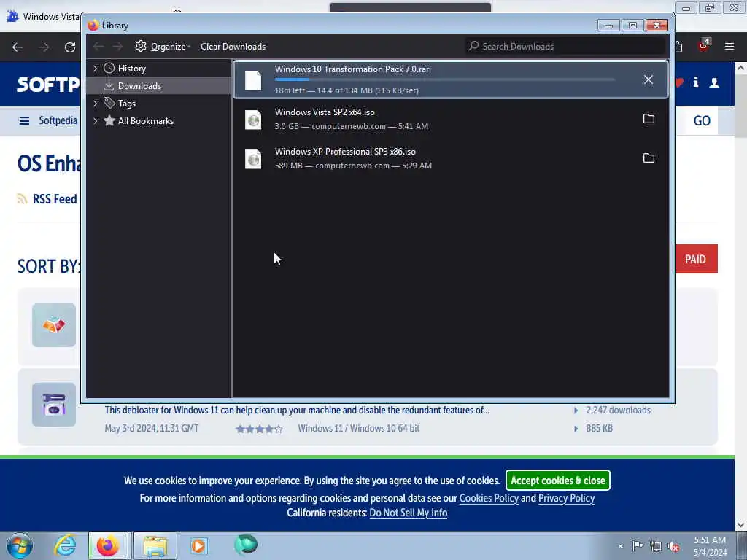Click the green globe taskbar icon
Image resolution: width=747 pixels, height=560 pixels.
pyautogui.click(x=246, y=545)
